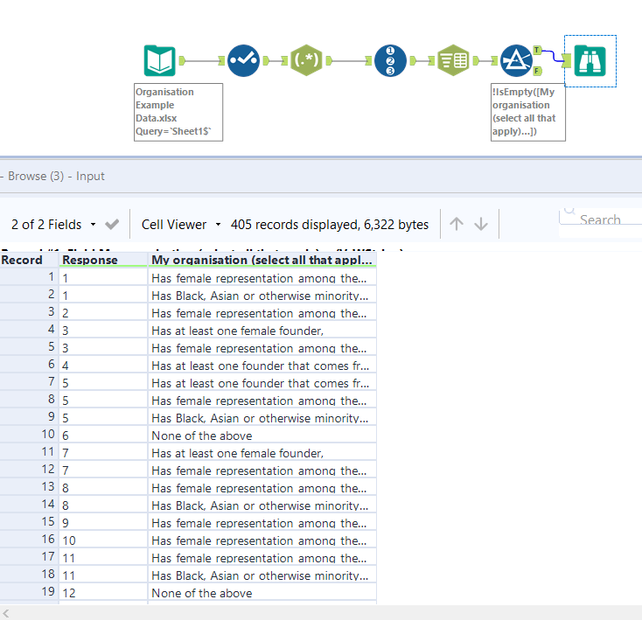642x620 pixels.
Task: Click the Filter tool node
Action: (x=515, y=61)
